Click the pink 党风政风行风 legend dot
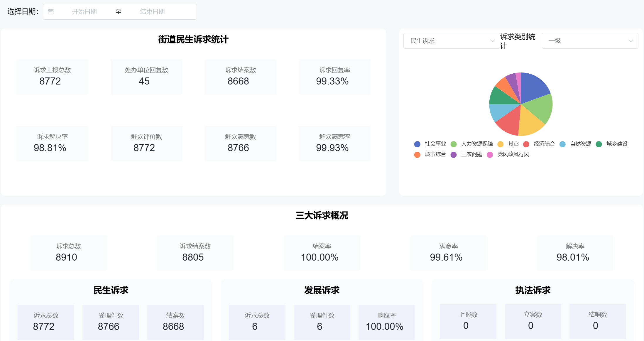This screenshot has width=644, height=341. (490, 155)
